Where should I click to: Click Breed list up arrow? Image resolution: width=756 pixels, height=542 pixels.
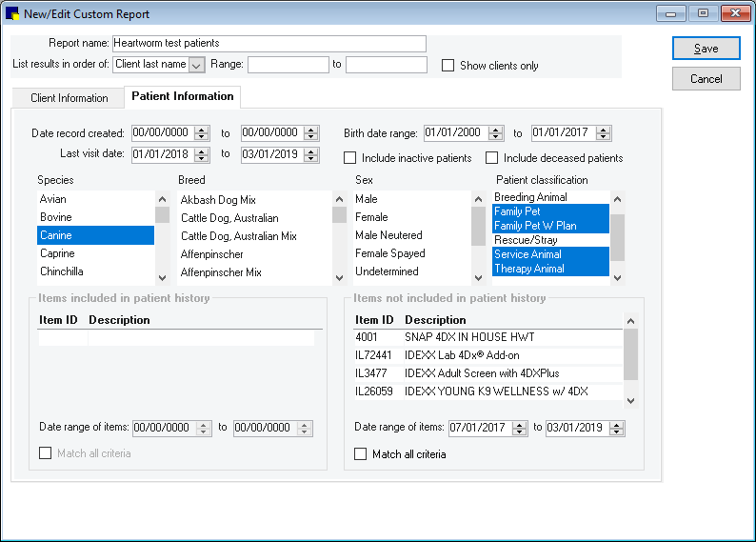(339, 199)
